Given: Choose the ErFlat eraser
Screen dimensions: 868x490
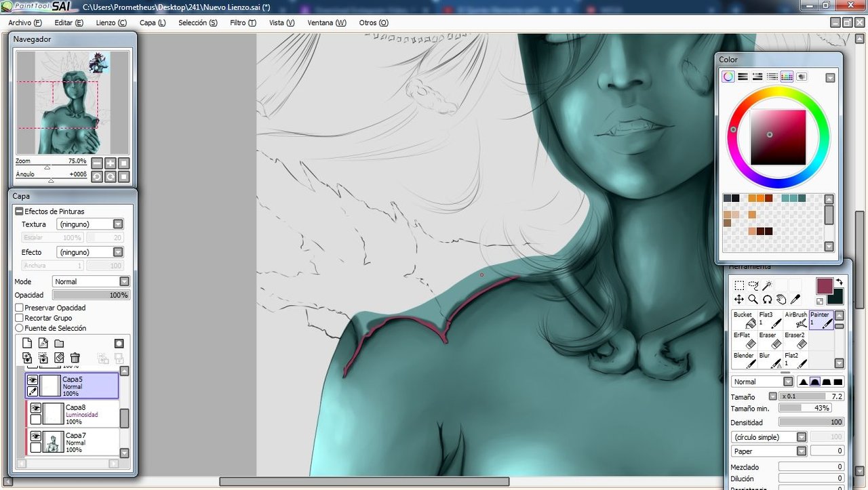Looking at the screenshot, I should pyautogui.click(x=745, y=340).
